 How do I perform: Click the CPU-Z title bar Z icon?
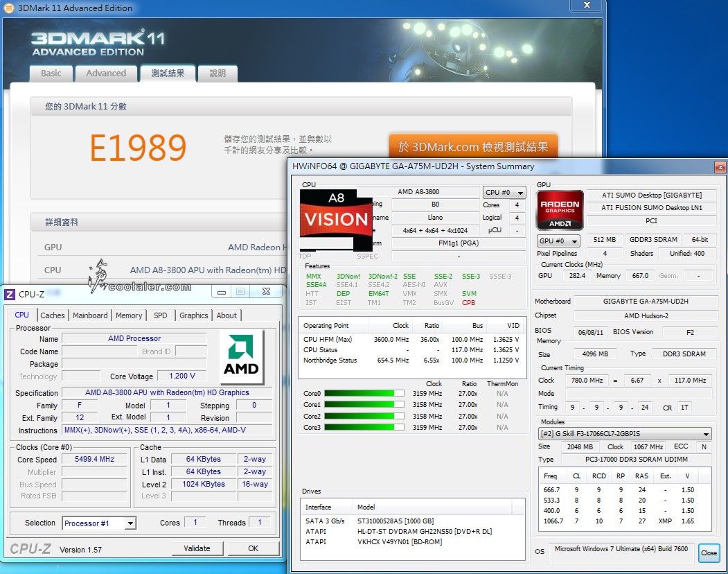10,294
